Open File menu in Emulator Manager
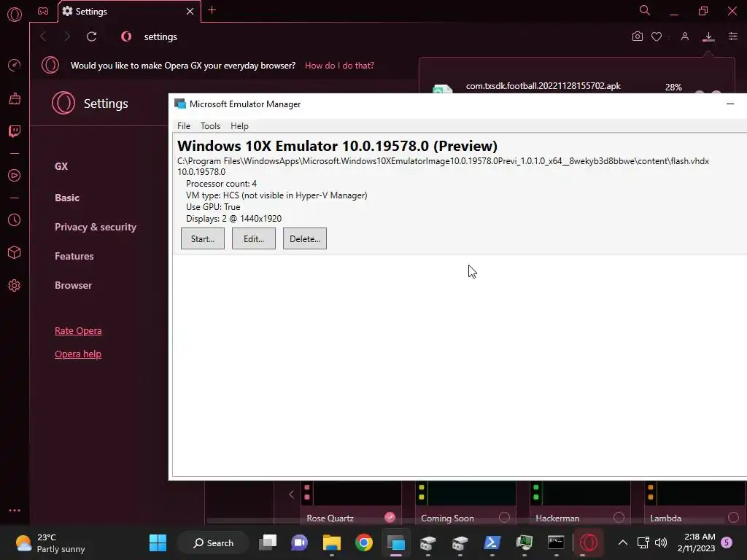Image resolution: width=747 pixels, height=560 pixels. tap(183, 125)
